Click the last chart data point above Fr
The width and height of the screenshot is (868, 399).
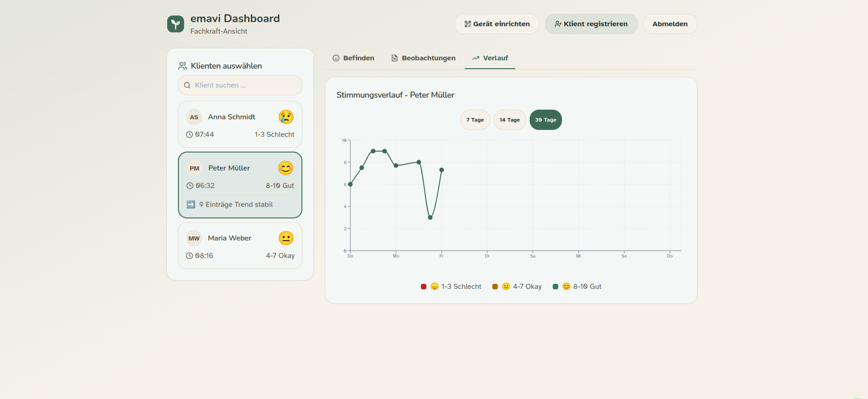(442, 170)
